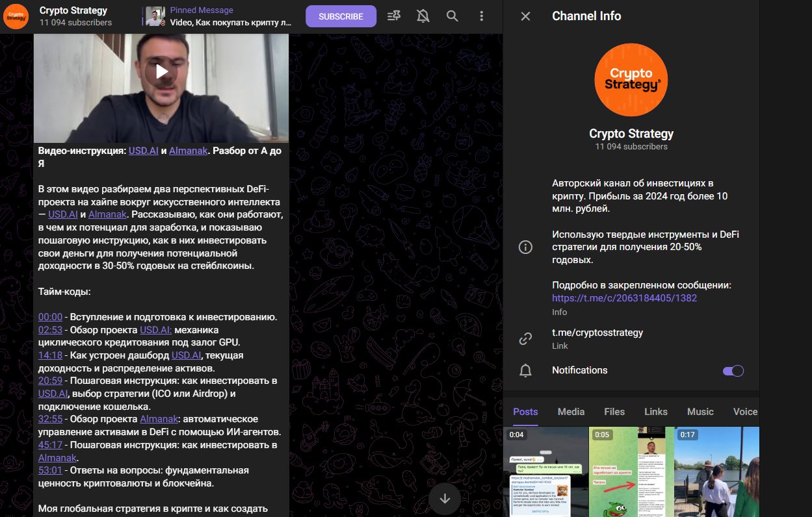The width and height of the screenshot is (812, 517).
Task: Open the 0:04 video thumbnail
Action: (x=545, y=472)
